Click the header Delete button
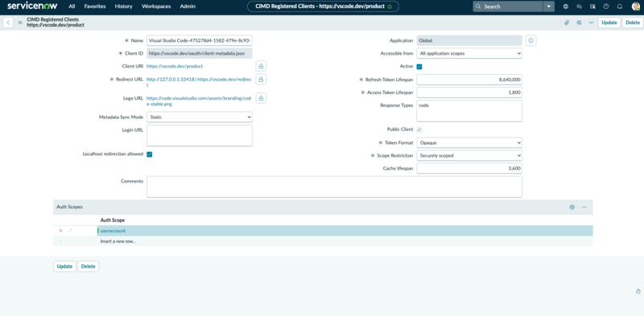 [x=633, y=23]
